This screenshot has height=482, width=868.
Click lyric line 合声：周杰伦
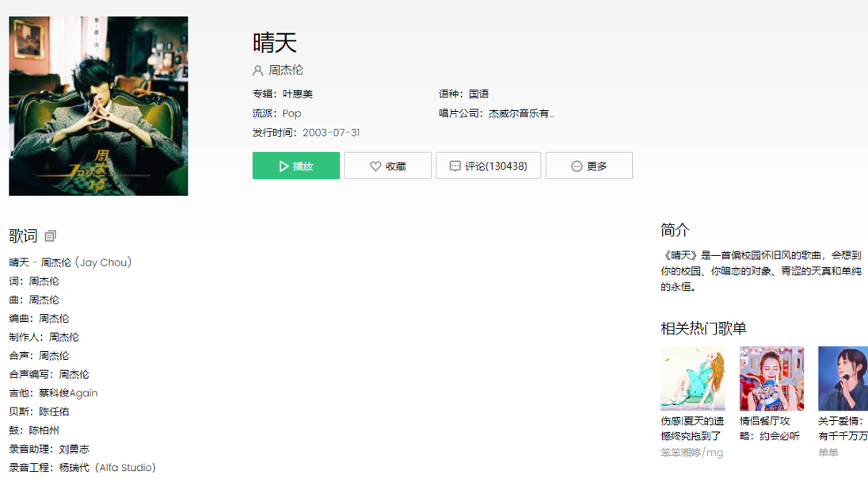[x=39, y=356]
